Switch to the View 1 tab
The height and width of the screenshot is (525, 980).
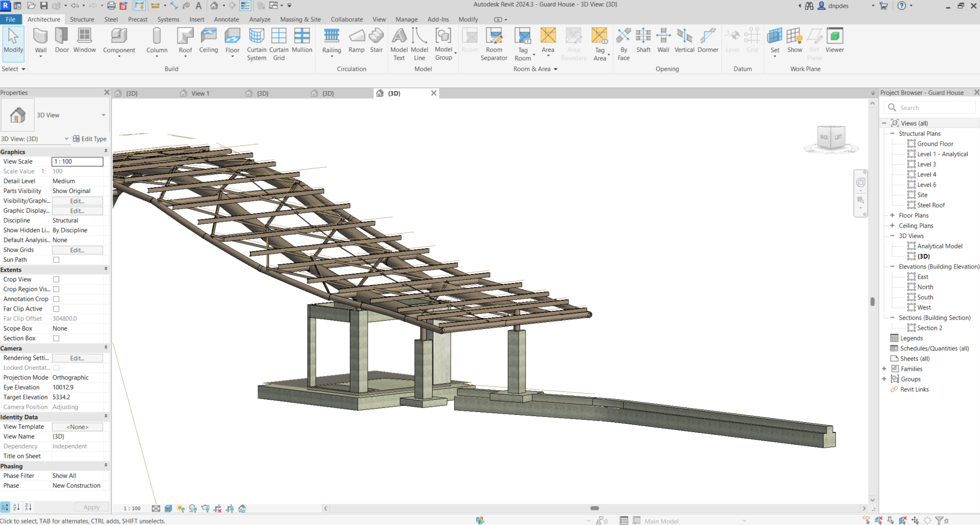pyautogui.click(x=200, y=93)
